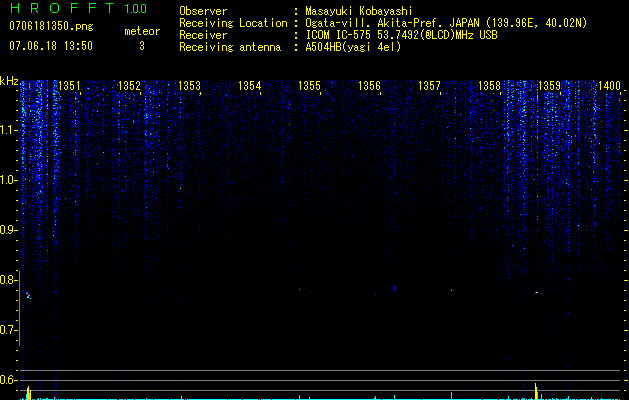Click the 'Receiving Location' label

click(233, 23)
